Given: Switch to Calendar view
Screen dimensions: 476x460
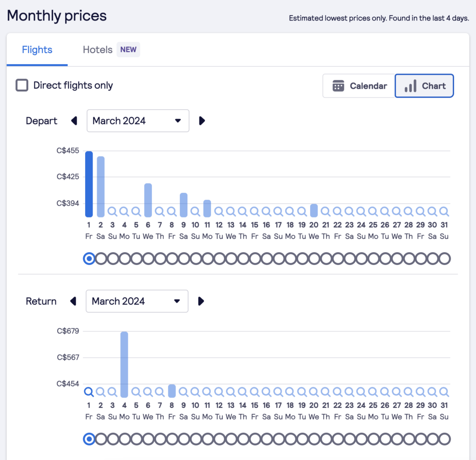Looking at the screenshot, I should [359, 86].
